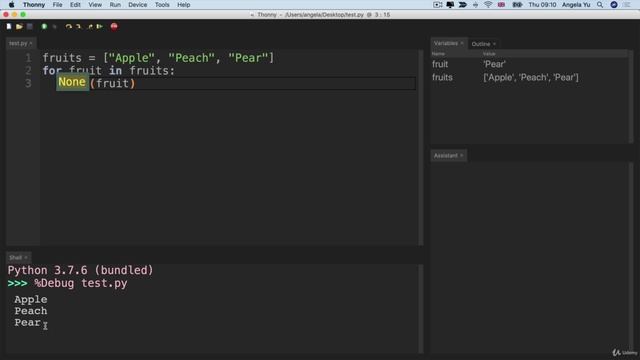Click the Apple output line in Shell

pyautogui.click(x=31, y=300)
